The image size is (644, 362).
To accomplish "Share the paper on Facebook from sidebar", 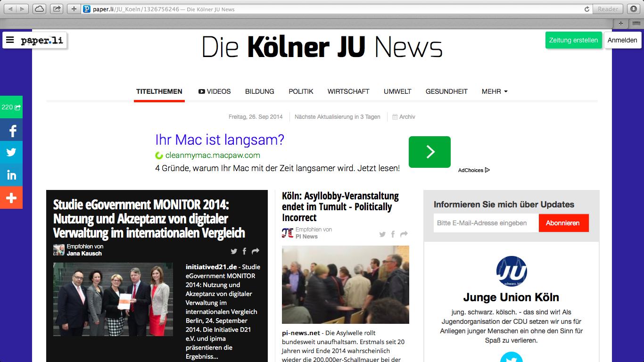I will (11, 130).
